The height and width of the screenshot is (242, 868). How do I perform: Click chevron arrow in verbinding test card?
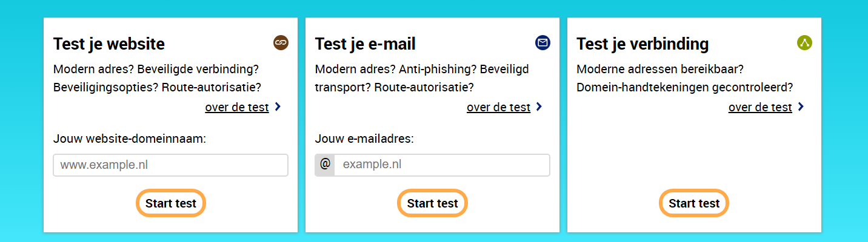click(x=801, y=107)
